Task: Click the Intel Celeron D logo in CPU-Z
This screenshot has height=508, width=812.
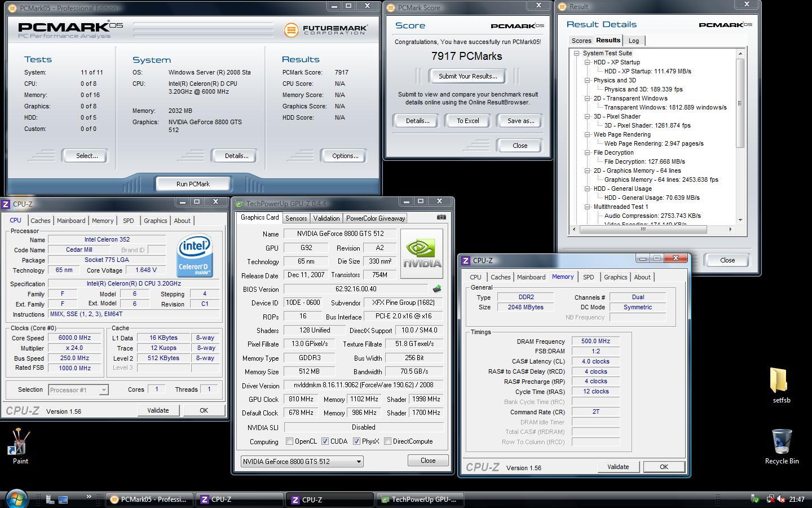Action: pyautogui.click(x=195, y=257)
